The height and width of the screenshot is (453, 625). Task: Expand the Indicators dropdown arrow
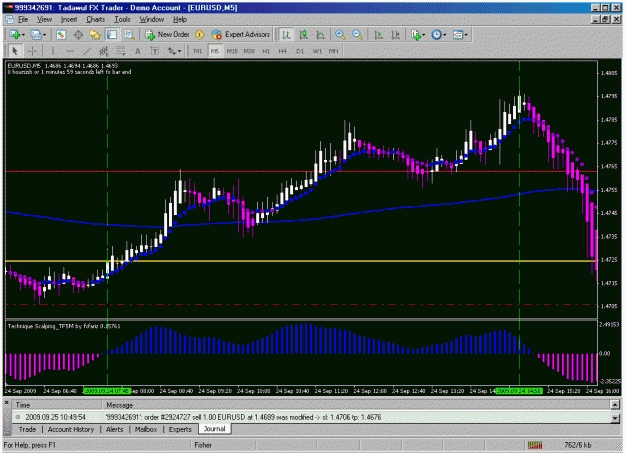424,35
